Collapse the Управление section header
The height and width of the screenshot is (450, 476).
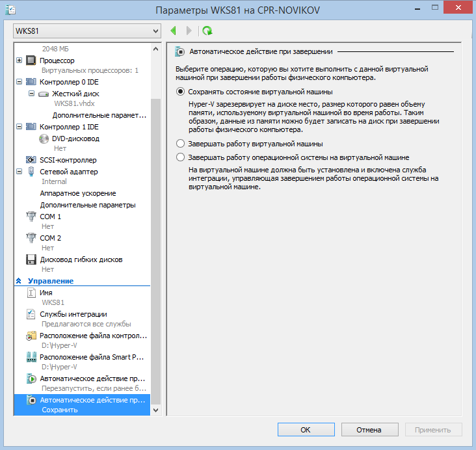coord(19,281)
